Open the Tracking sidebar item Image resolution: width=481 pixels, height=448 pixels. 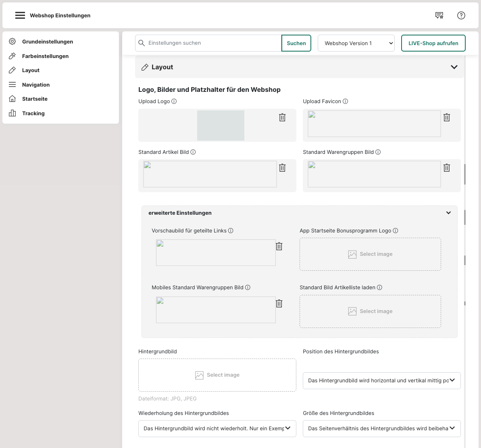pos(33,113)
